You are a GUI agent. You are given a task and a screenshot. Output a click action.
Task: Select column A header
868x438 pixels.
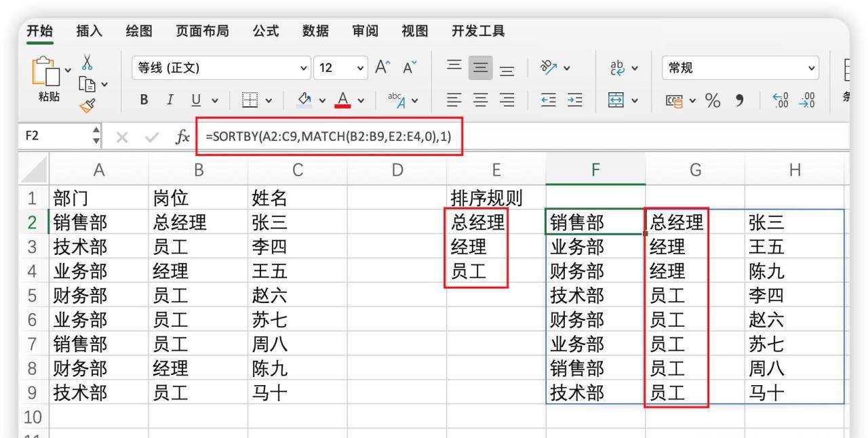pyautogui.click(x=99, y=172)
